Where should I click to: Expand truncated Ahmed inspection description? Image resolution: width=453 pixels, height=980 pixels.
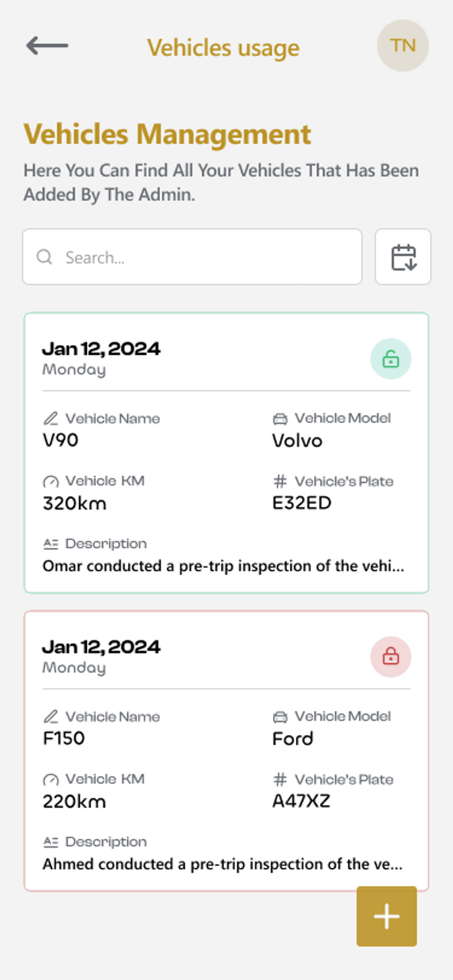point(222,864)
